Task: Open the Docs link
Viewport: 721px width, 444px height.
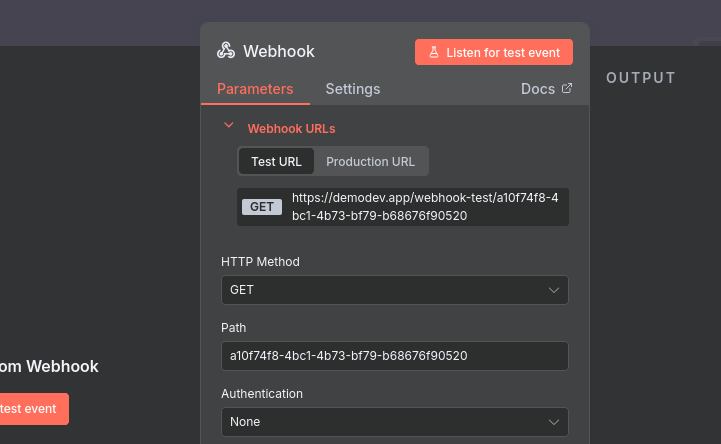Action: tap(546, 89)
